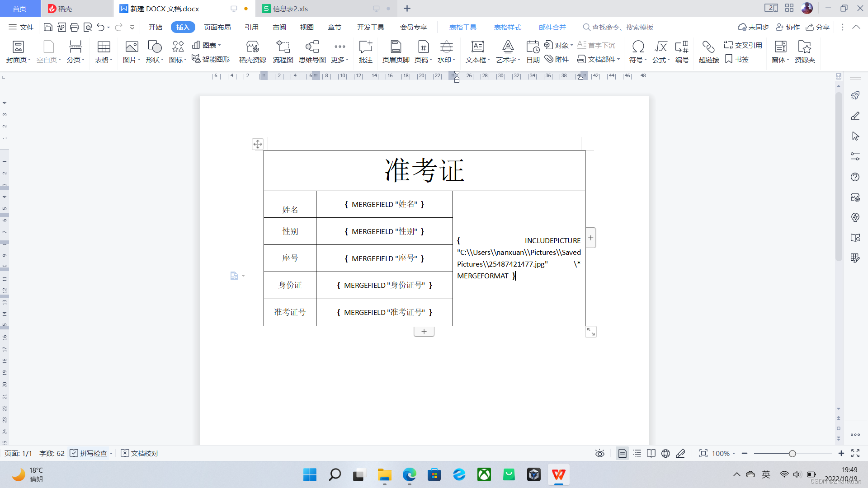This screenshot has width=868, height=488.
Task: Expand the Shapes (形状) dropdown
Action: coord(155,60)
